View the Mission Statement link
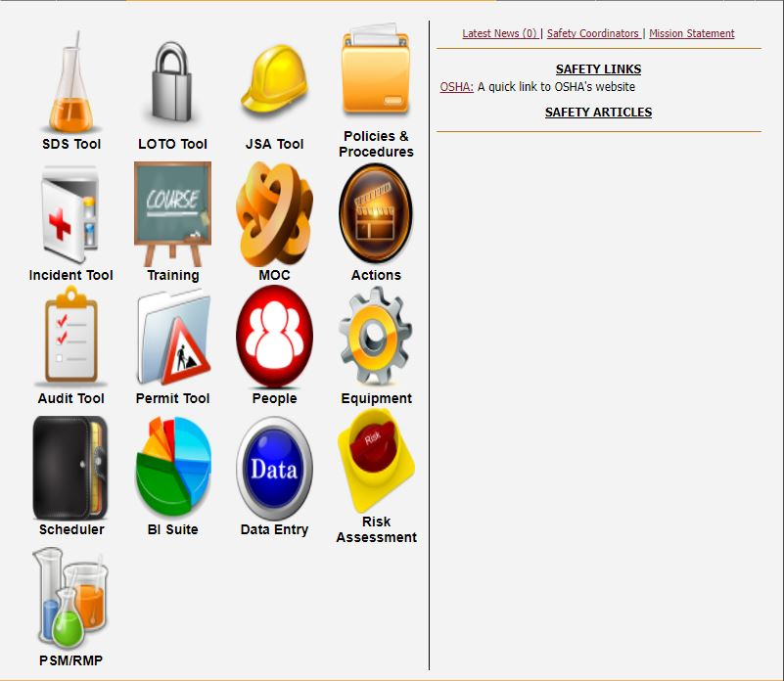Screen dimensions: 784x681 point(691,33)
